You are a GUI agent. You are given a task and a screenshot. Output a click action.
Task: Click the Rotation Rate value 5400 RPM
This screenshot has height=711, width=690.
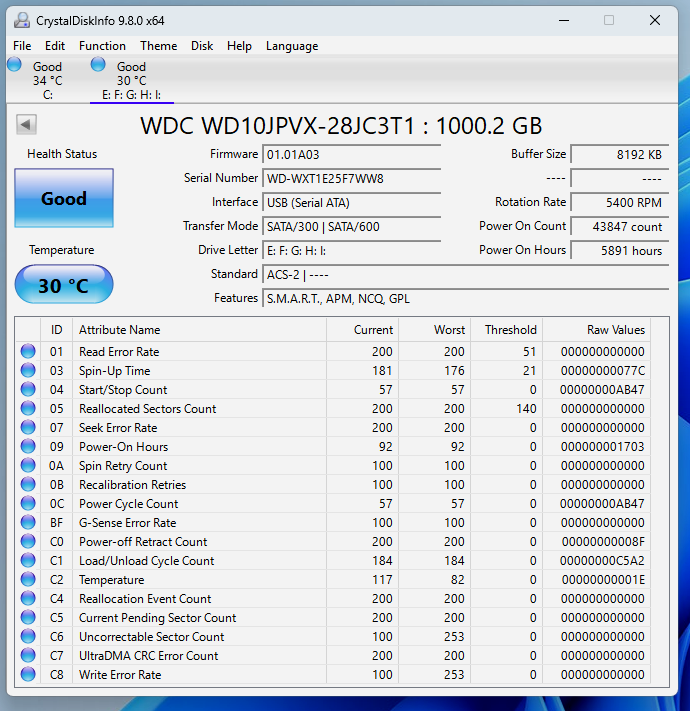click(x=620, y=202)
